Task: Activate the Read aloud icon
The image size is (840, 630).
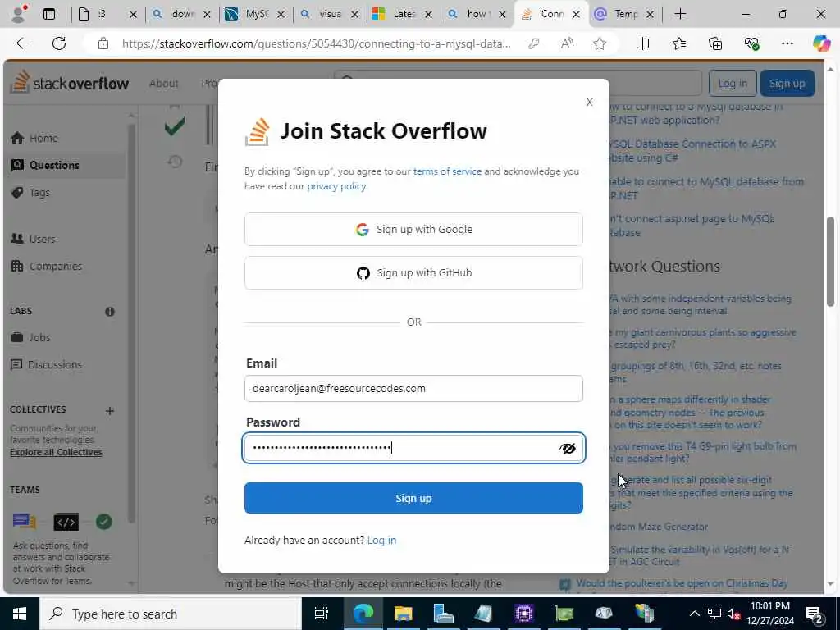Action: (567, 43)
